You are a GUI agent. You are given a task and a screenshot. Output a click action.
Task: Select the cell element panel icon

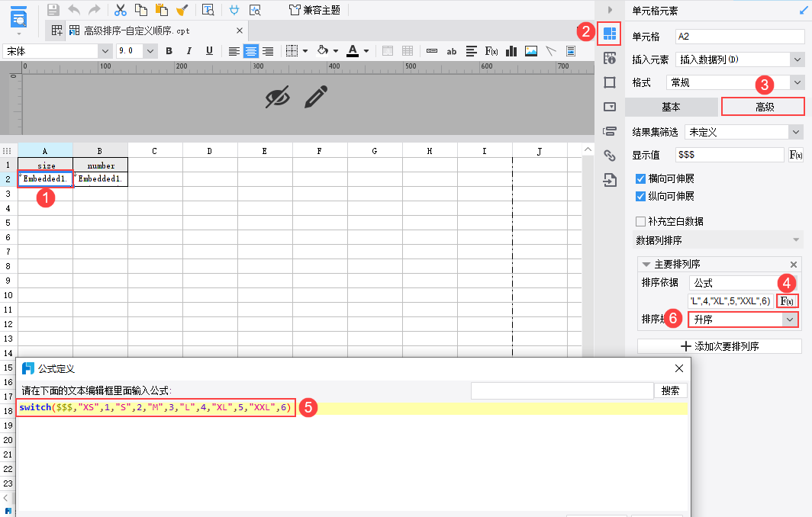click(x=610, y=34)
